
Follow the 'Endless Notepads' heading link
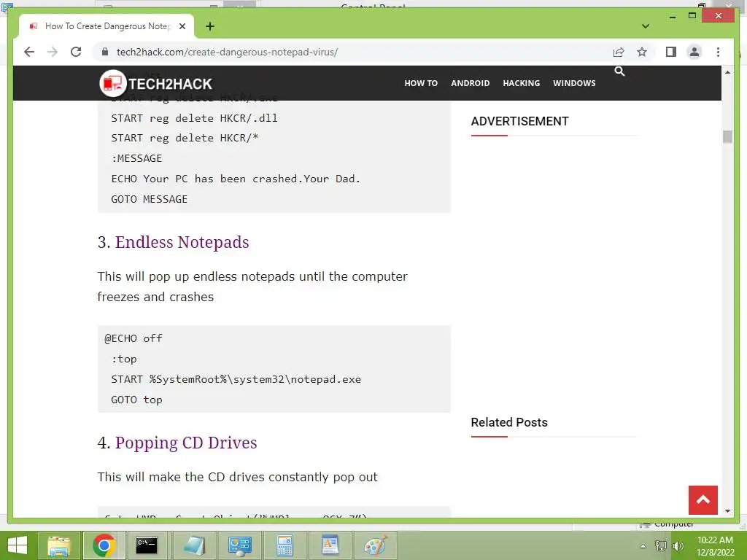point(182,242)
